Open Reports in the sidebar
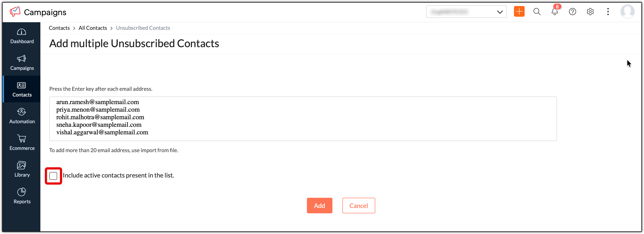644x234 pixels. 22,196
